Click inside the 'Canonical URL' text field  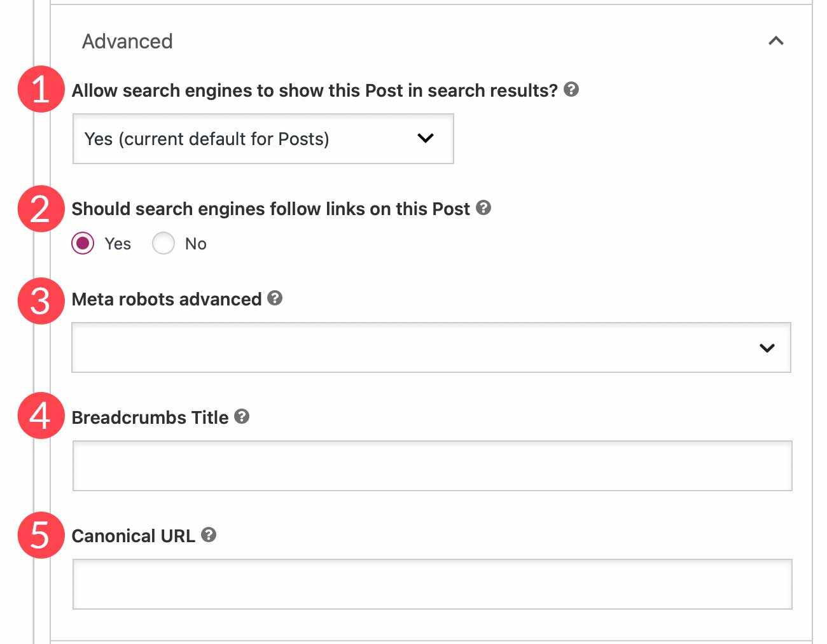click(431, 584)
